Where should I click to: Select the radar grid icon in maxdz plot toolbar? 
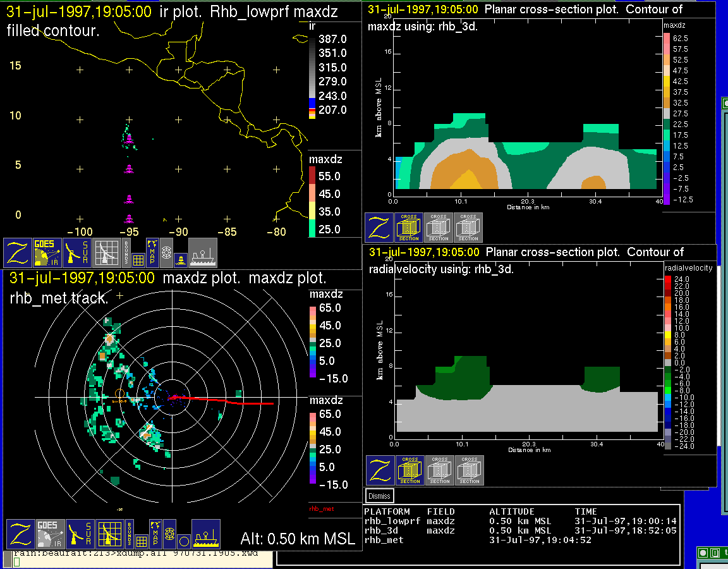point(109,534)
